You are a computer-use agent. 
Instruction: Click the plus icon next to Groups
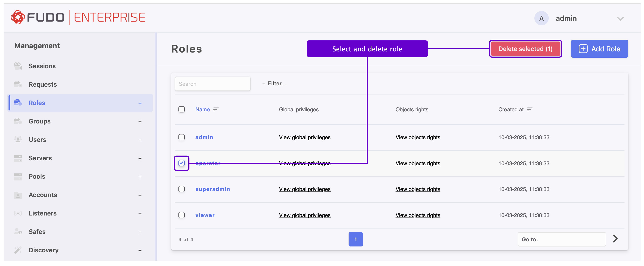coord(140,122)
